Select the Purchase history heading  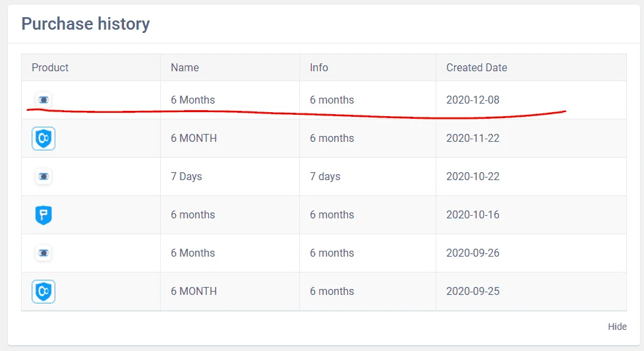(86, 24)
